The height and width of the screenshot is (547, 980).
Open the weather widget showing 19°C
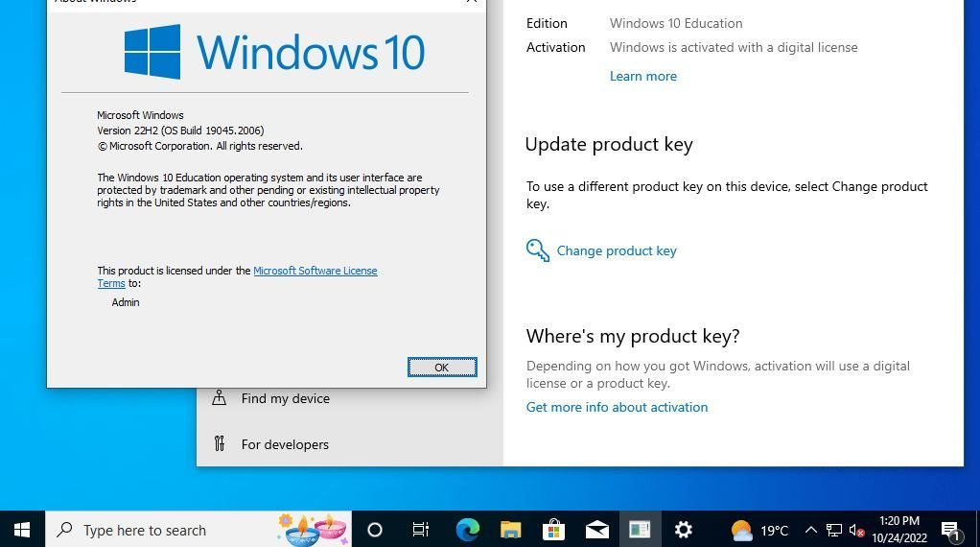pyautogui.click(x=759, y=531)
